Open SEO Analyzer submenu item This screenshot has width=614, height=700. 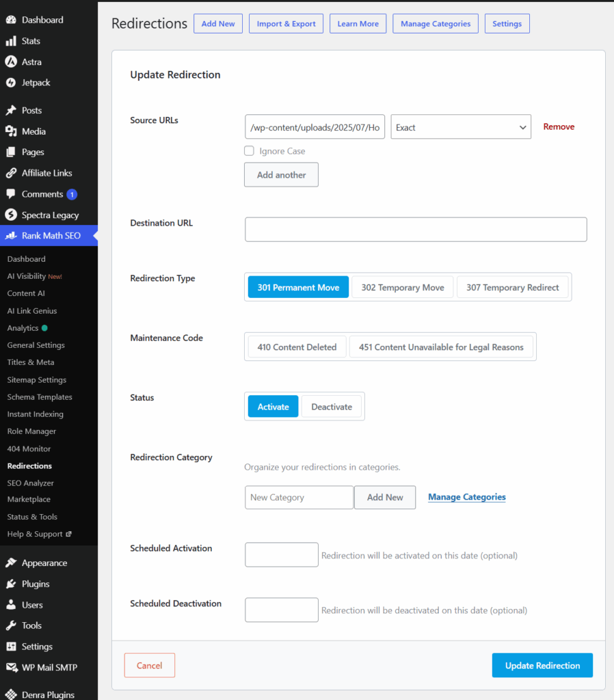coord(30,483)
